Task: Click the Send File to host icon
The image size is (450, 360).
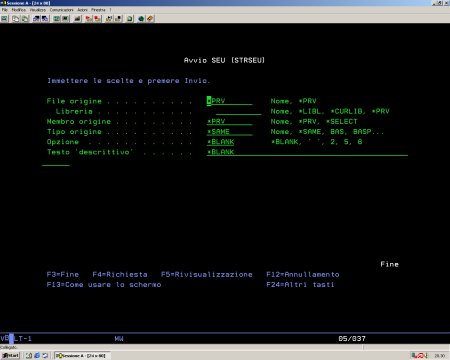Action: pyautogui.click(x=36, y=19)
